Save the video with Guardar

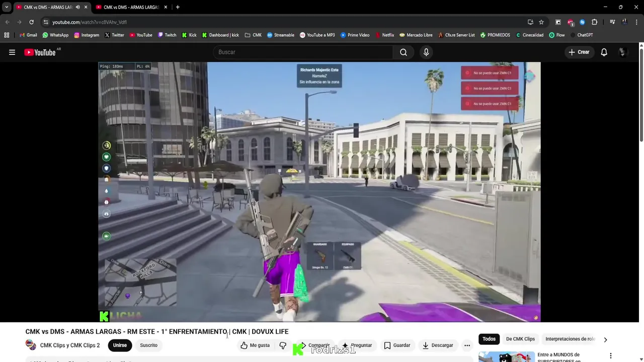coord(397,345)
